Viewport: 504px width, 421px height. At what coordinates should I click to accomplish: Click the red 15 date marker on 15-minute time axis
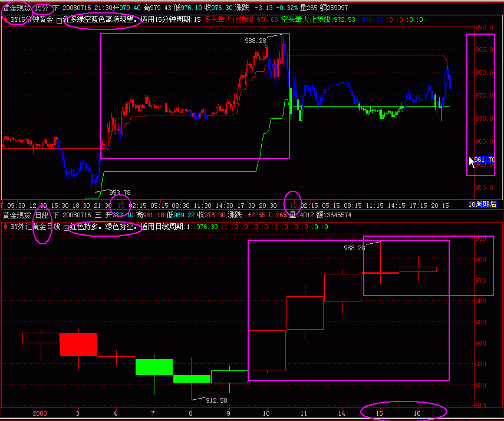121,205
